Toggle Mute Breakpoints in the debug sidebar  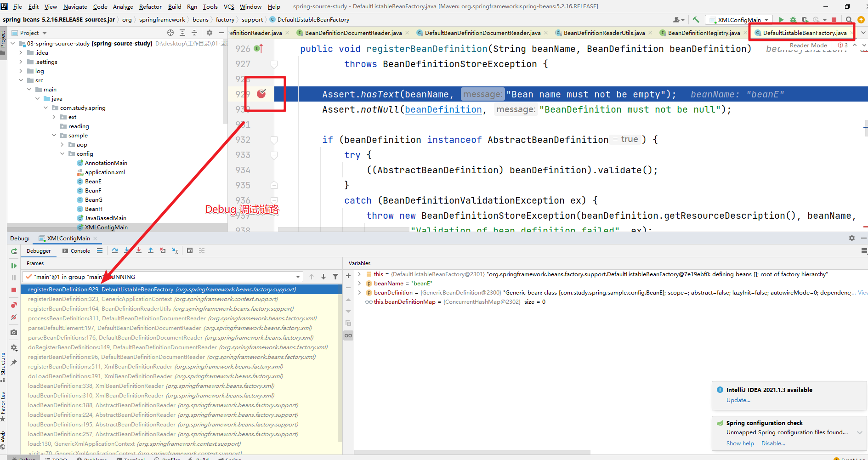(14, 317)
